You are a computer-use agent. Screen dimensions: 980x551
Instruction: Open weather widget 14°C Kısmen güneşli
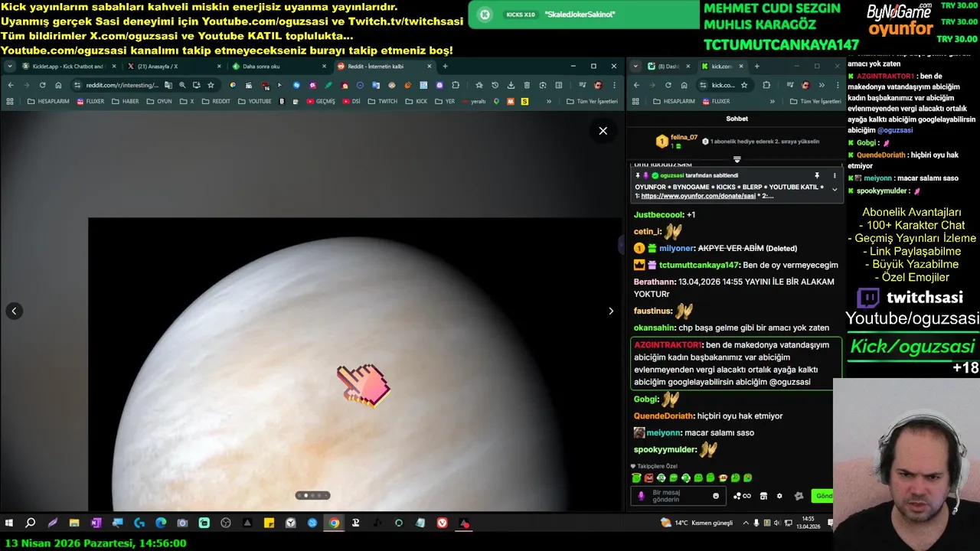tap(697, 523)
